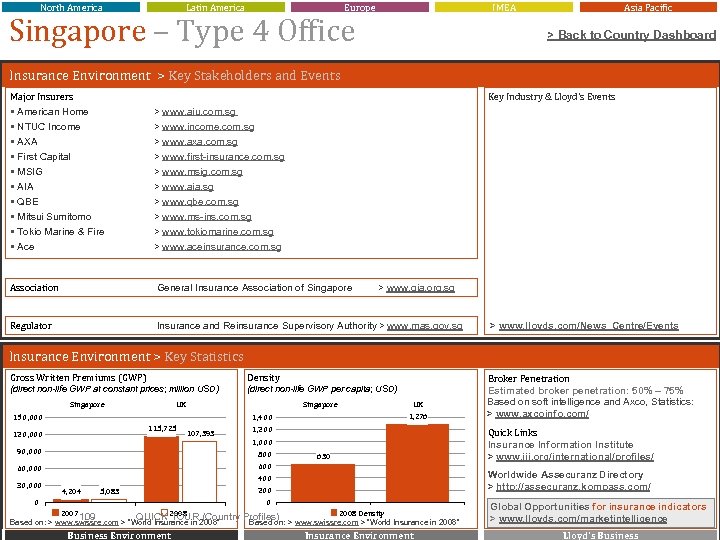
Task: Click the 2008 Density legend swatch
Action: pyautogui.click(x=334, y=512)
